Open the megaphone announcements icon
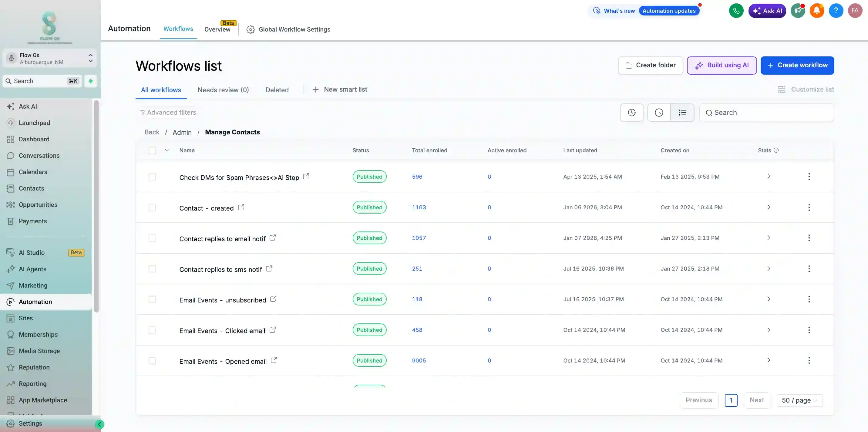 click(798, 11)
